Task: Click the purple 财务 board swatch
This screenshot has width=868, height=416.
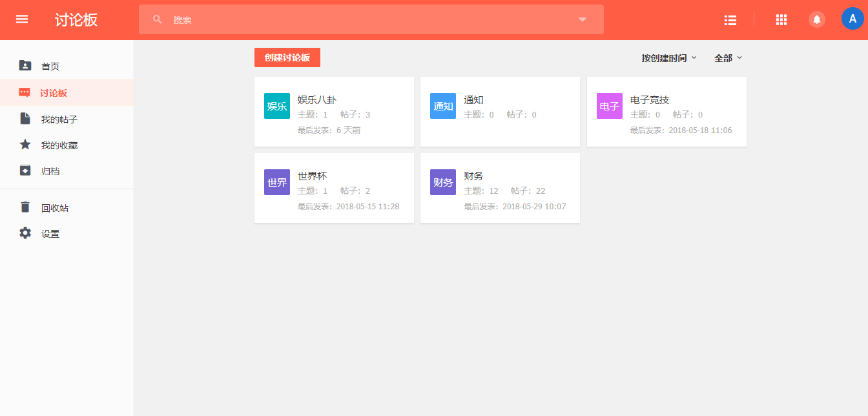Action: coord(443,182)
